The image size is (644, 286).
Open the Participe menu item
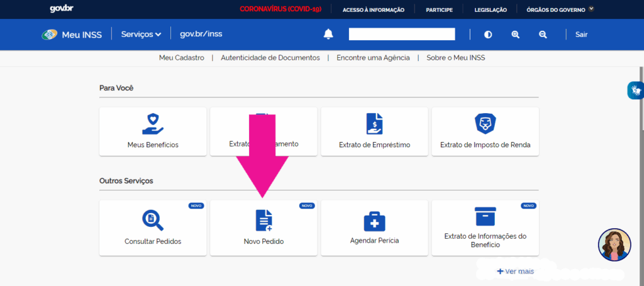pyautogui.click(x=439, y=10)
